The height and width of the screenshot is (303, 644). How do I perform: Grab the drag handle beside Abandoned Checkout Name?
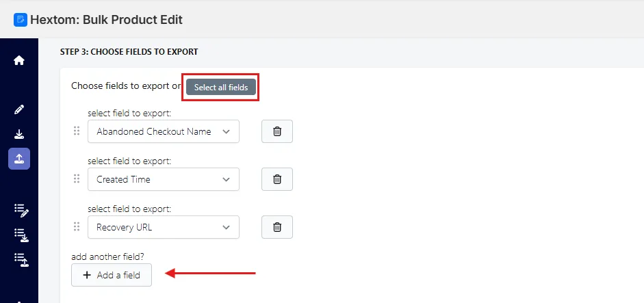point(77,131)
